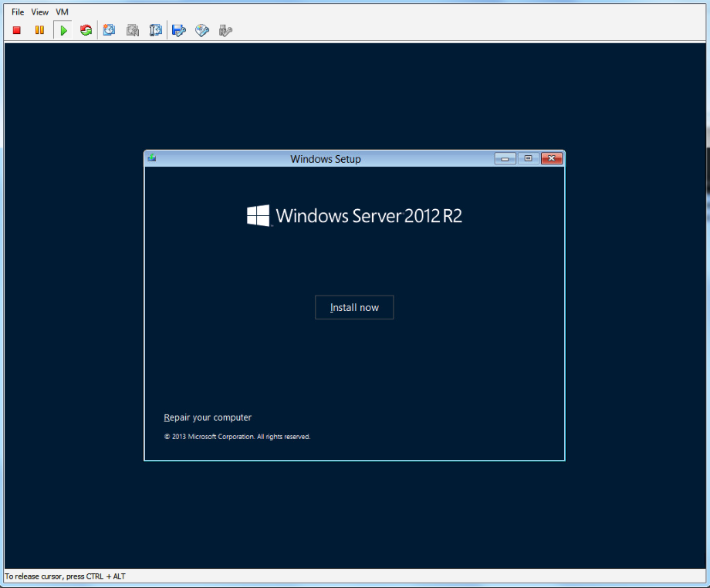Maximize the Windows Setup dialog

point(528,158)
